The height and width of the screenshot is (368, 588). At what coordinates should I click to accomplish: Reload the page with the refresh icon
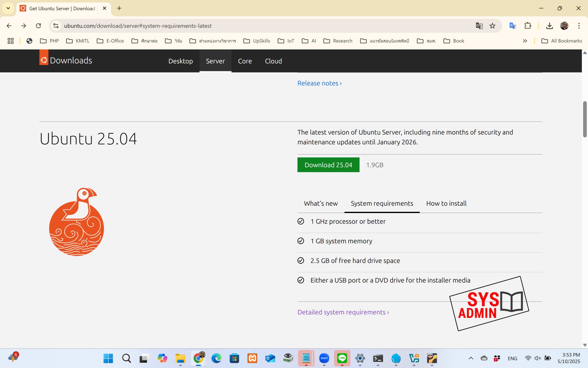pos(38,26)
